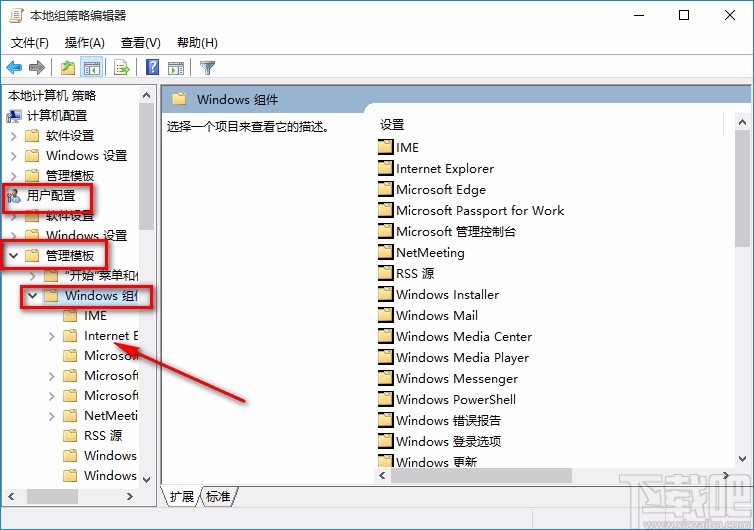Expand the NetMeeti tree node
Screen dimensions: 754x530
[52, 416]
